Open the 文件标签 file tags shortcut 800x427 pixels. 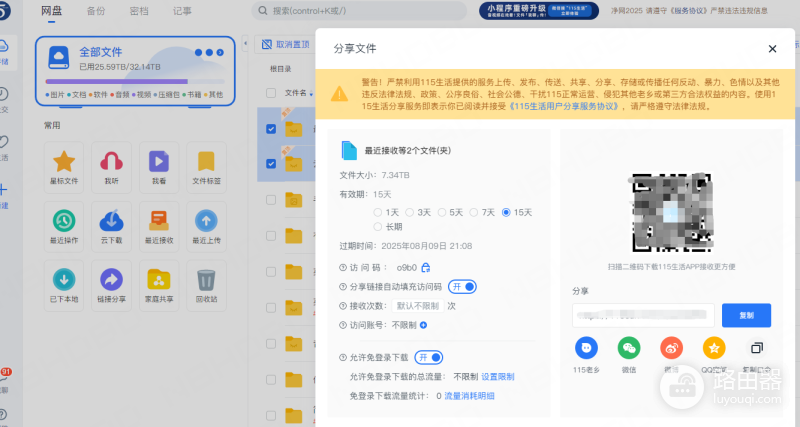[206, 167]
